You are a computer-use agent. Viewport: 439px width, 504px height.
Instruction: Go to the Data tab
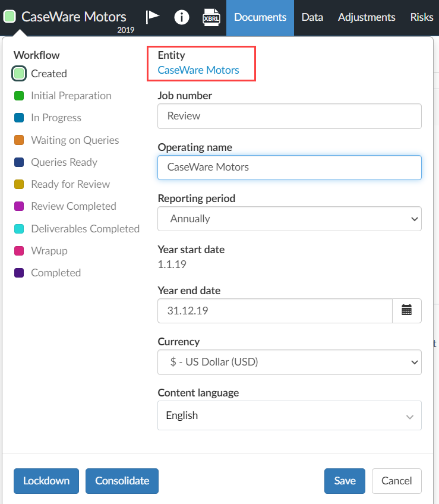click(x=312, y=17)
